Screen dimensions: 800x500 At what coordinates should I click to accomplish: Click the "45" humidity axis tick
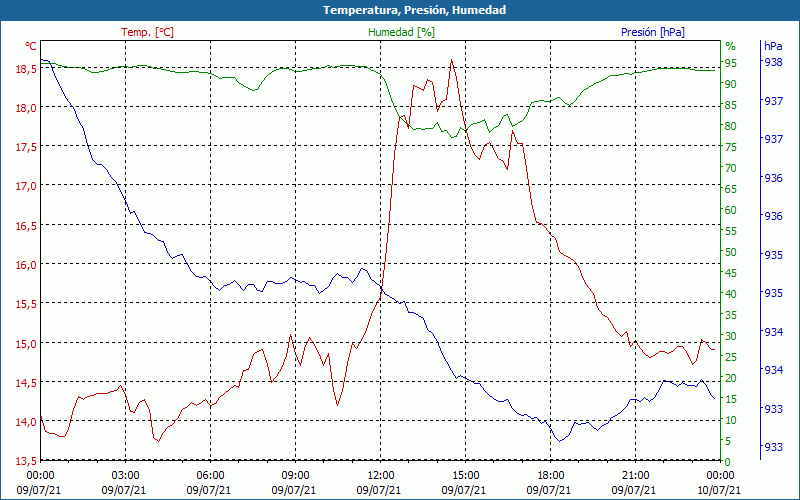coord(731,273)
